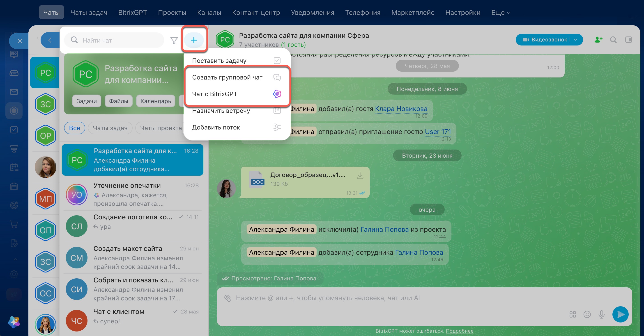This screenshot has width=644, height=336.
Task: Choose Поставить задачу from the menu
Action: (x=237, y=61)
